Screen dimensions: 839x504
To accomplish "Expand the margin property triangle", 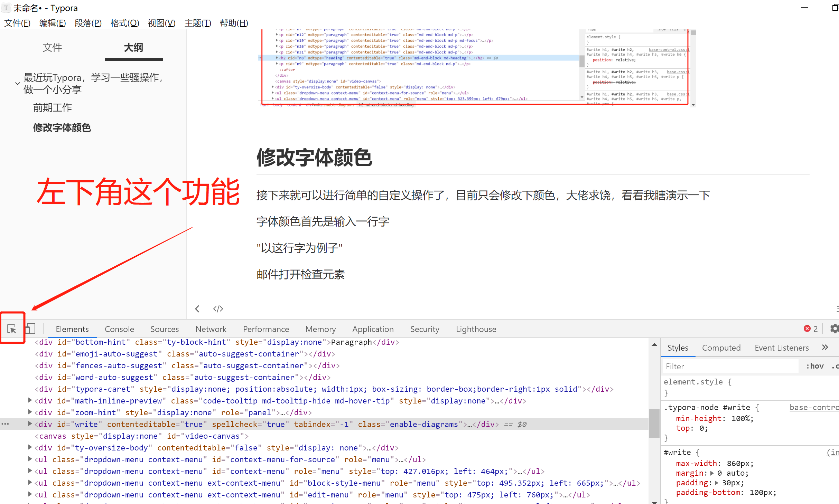I will pos(712,473).
